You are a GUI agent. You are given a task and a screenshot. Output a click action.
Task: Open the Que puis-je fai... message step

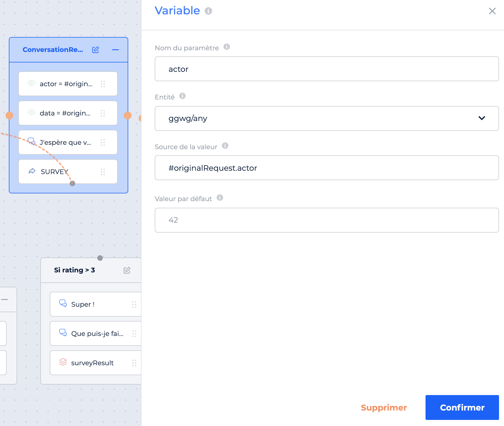[x=96, y=333]
